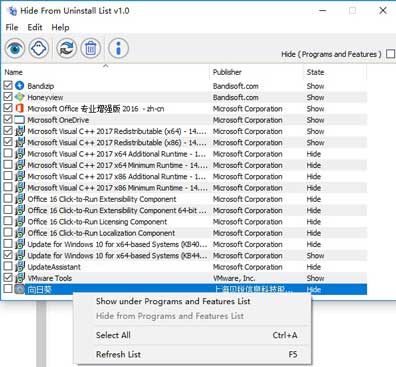
Task: Click the Bandizip app icon in list
Action: pyautogui.click(x=20, y=86)
